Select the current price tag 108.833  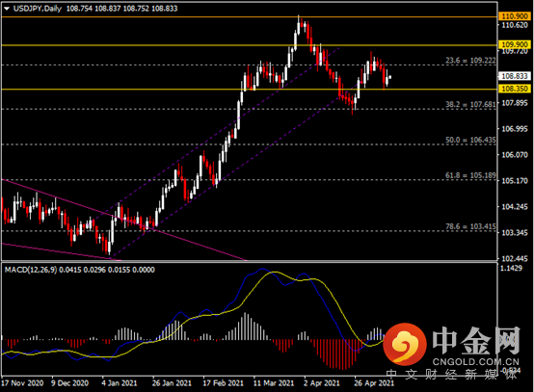(515, 76)
